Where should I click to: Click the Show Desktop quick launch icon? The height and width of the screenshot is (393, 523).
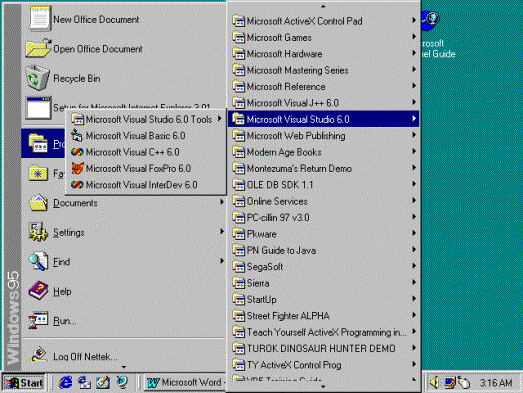point(103,382)
